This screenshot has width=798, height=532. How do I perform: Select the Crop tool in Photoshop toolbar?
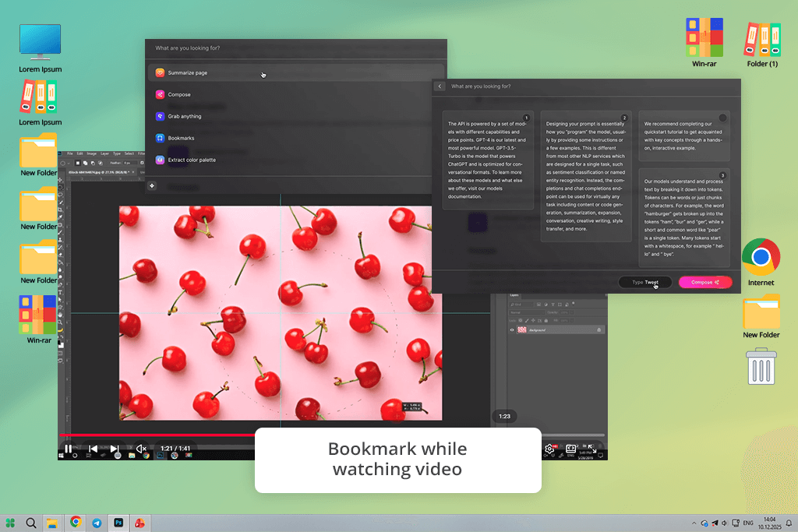(x=60, y=210)
